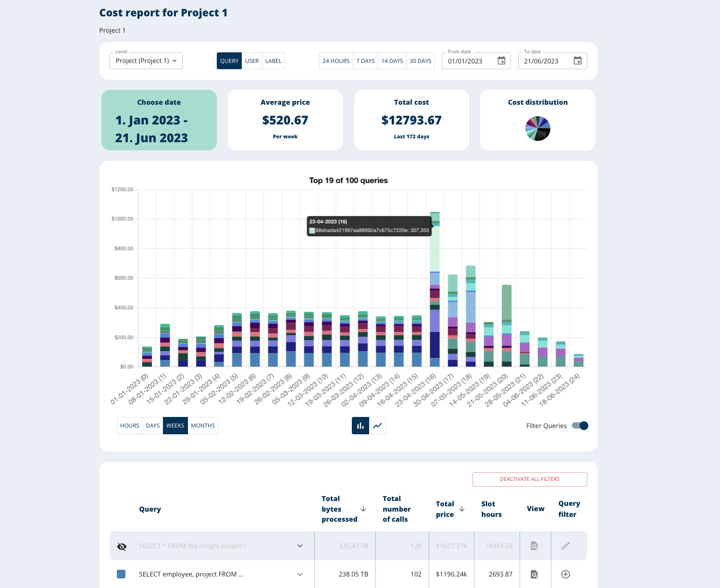Select the QUERY grouping tab
The height and width of the screenshot is (588, 720).
(229, 61)
